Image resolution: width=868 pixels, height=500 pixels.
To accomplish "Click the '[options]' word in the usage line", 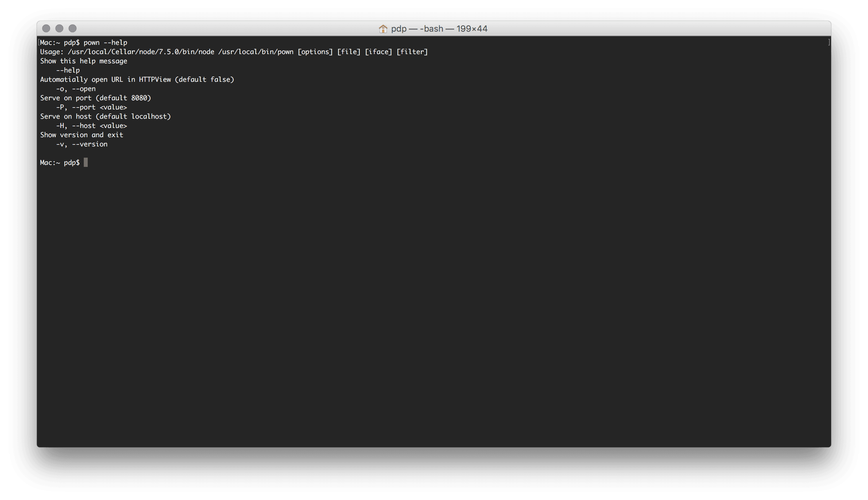I will [315, 52].
